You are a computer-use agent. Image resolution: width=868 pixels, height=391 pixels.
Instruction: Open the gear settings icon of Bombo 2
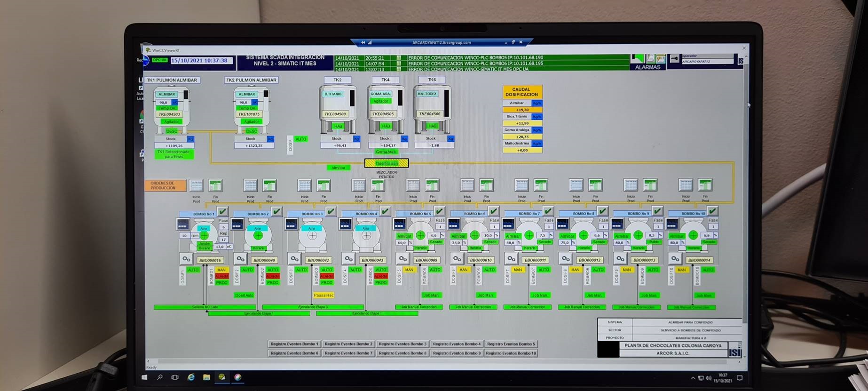pos(240,259)
